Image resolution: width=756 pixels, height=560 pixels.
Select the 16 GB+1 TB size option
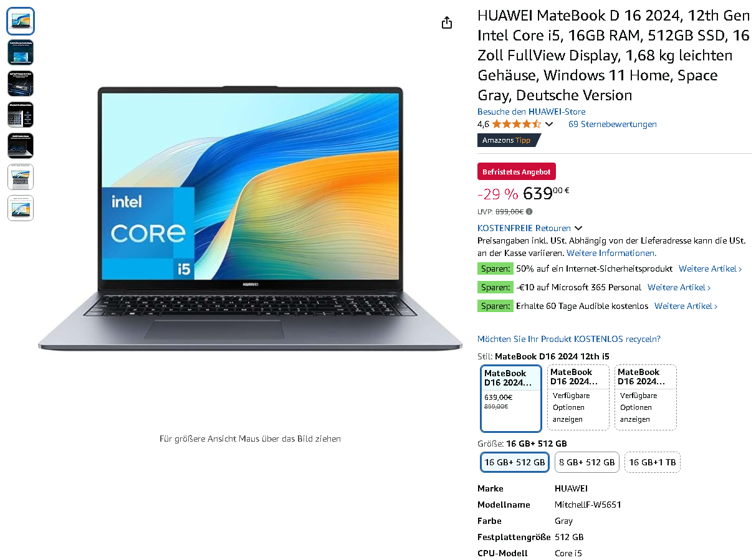click(653, 462)
